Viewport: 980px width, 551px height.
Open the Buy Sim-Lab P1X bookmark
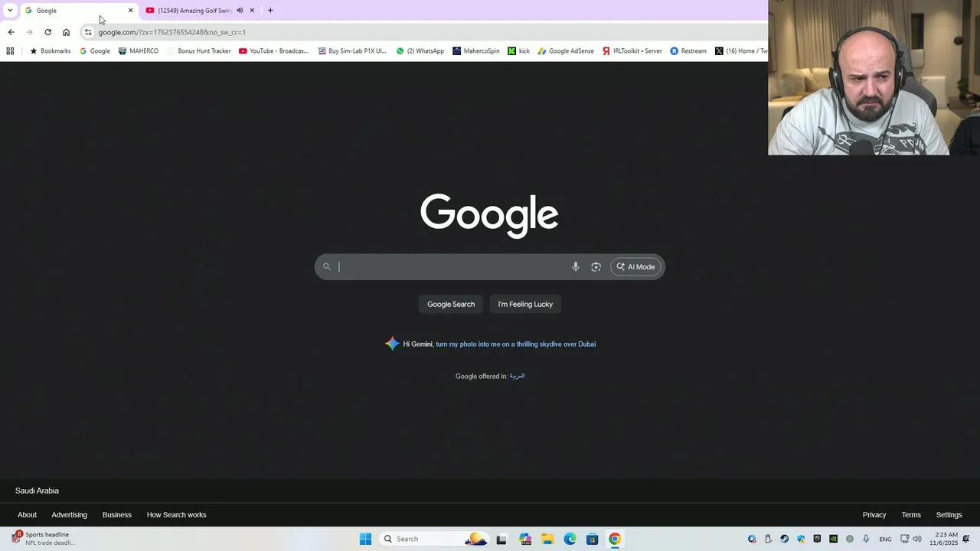pos(352,51)
